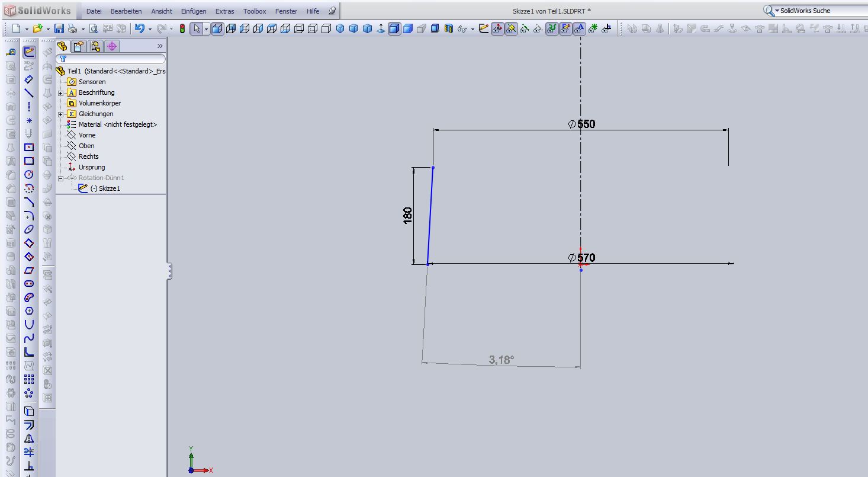Open the Hide/Show Items dropdown arrow
Image resolution: width=868 pixels, height=477 pixels.
(472, 28)
